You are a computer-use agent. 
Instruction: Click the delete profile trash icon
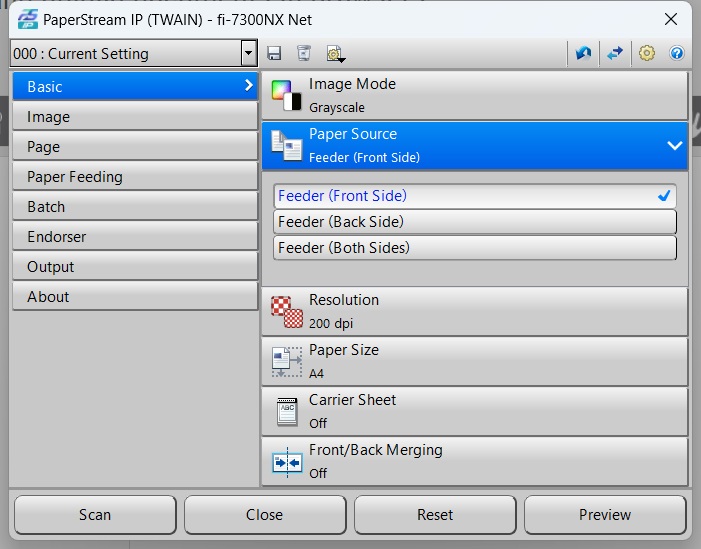[x=304, y=53]
